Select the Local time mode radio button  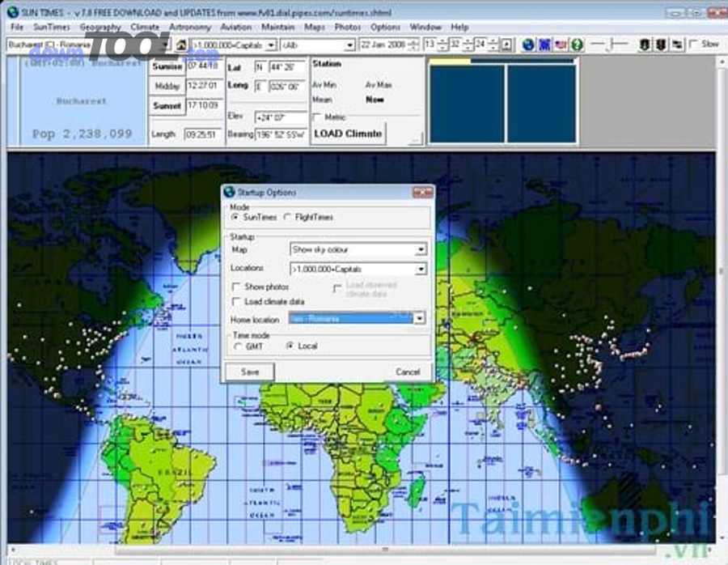[x=290, y=346]
